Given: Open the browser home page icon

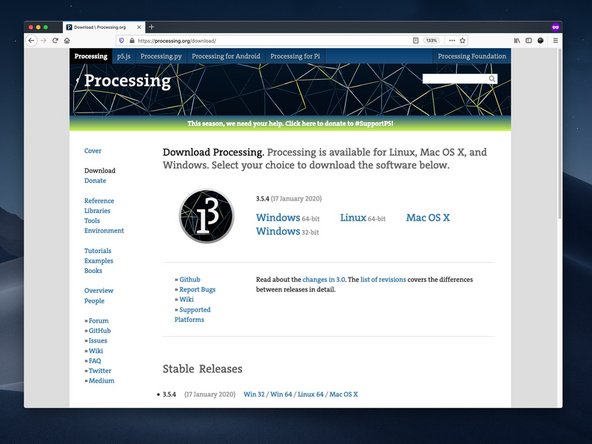Looking at the screenshot, I should [x=67, y=40].
